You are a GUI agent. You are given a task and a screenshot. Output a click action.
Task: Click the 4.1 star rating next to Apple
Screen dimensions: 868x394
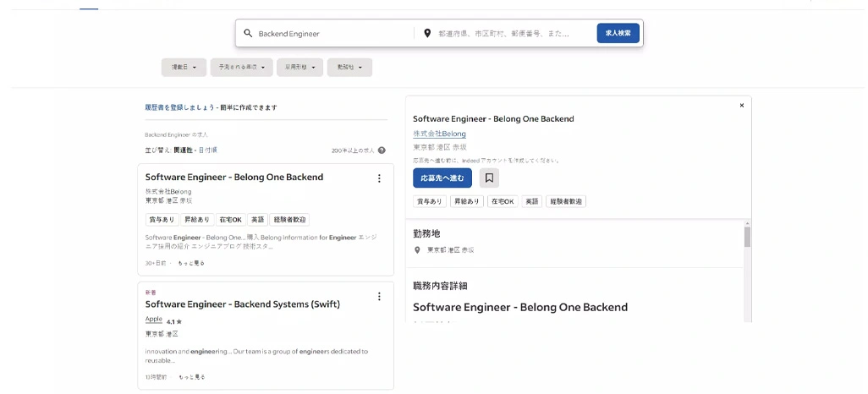(174, 321)
